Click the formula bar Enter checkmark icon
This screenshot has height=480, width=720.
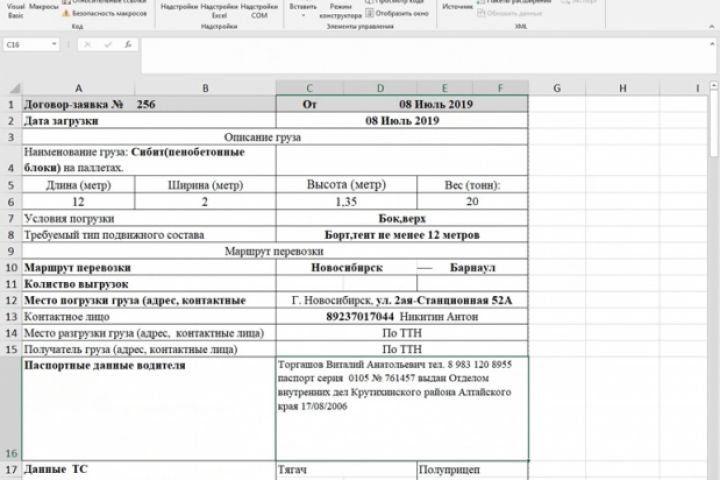pos(108,45)
